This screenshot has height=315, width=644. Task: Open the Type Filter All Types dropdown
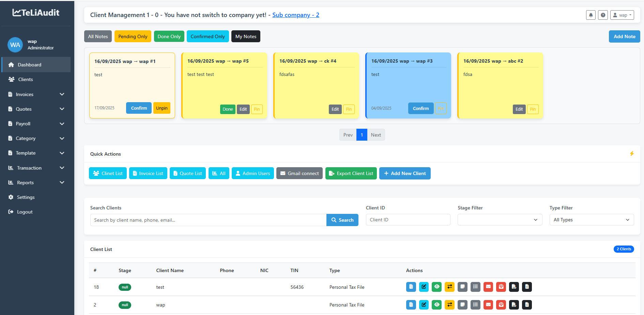click(x=592, y=220)
